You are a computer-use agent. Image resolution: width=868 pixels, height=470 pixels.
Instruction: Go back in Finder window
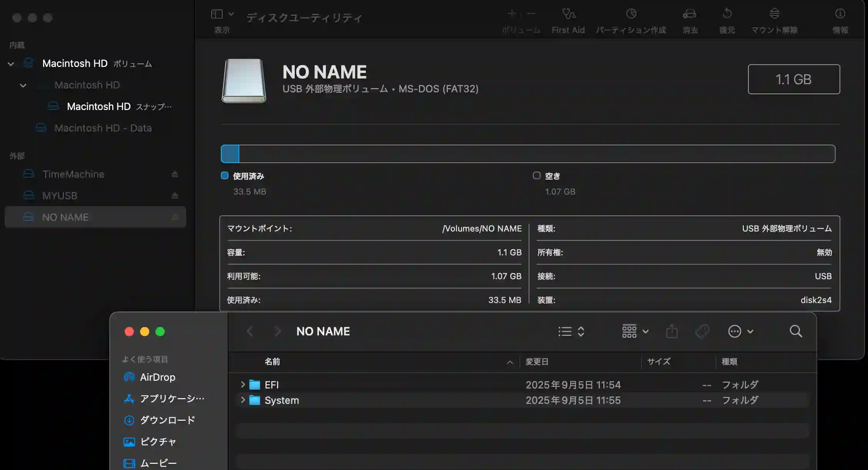(x=250, y=331)
